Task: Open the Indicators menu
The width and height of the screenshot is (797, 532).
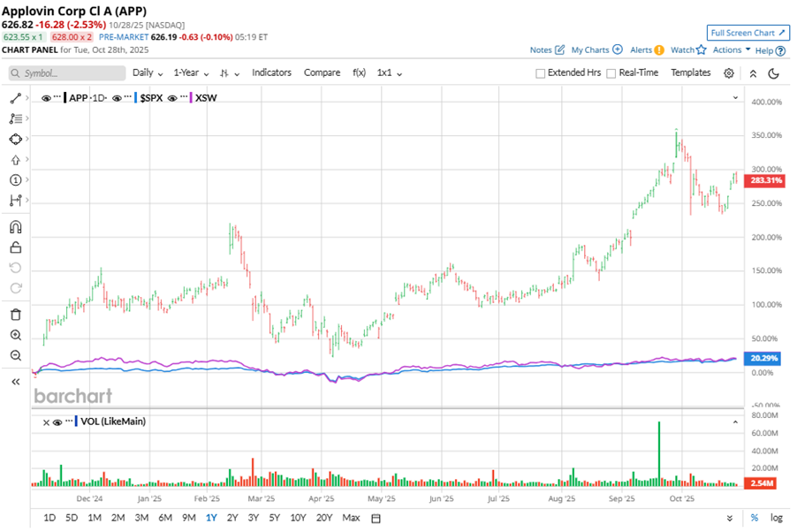Action: coord(271,72)
